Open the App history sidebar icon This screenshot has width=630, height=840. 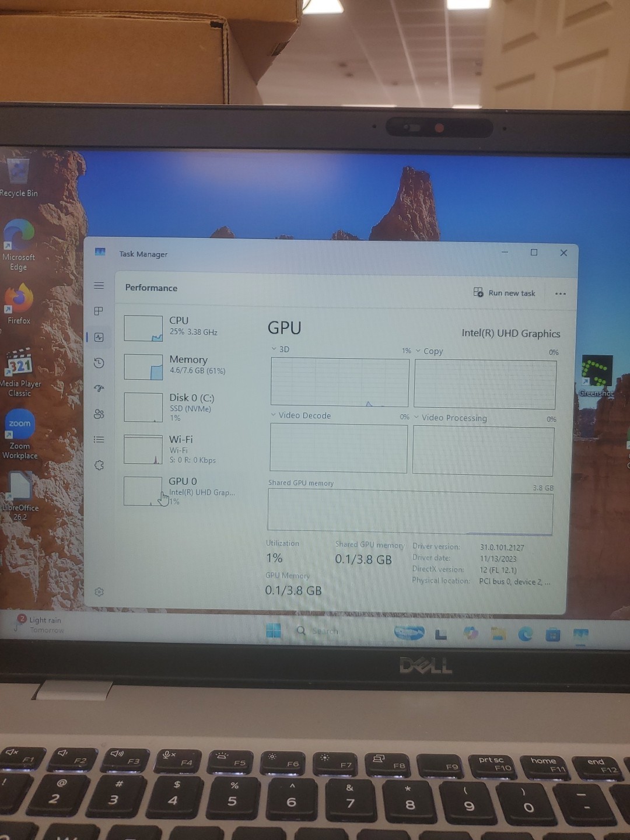99,363
